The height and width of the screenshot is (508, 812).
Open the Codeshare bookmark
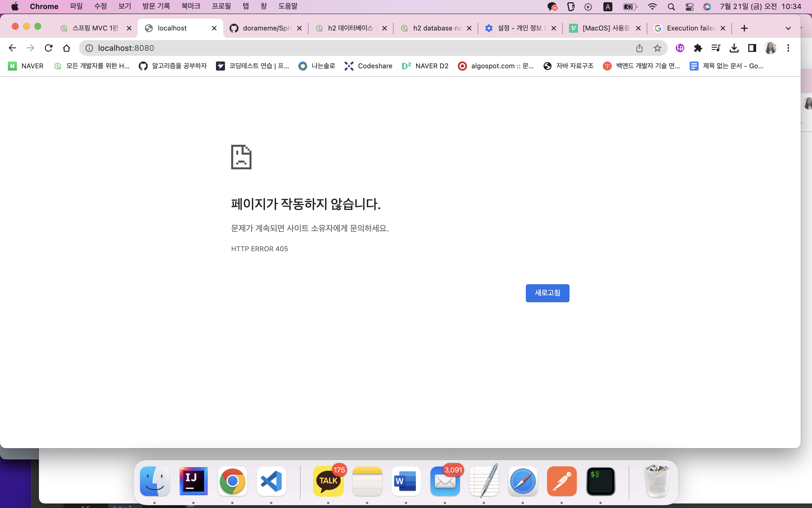coord(369,66)
